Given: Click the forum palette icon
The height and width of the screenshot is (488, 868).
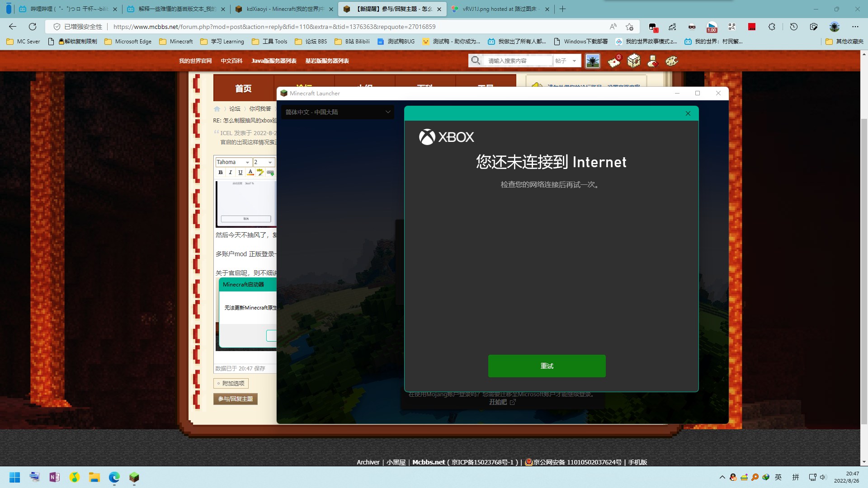Looking at the screenshot, I should click(672, 61).
